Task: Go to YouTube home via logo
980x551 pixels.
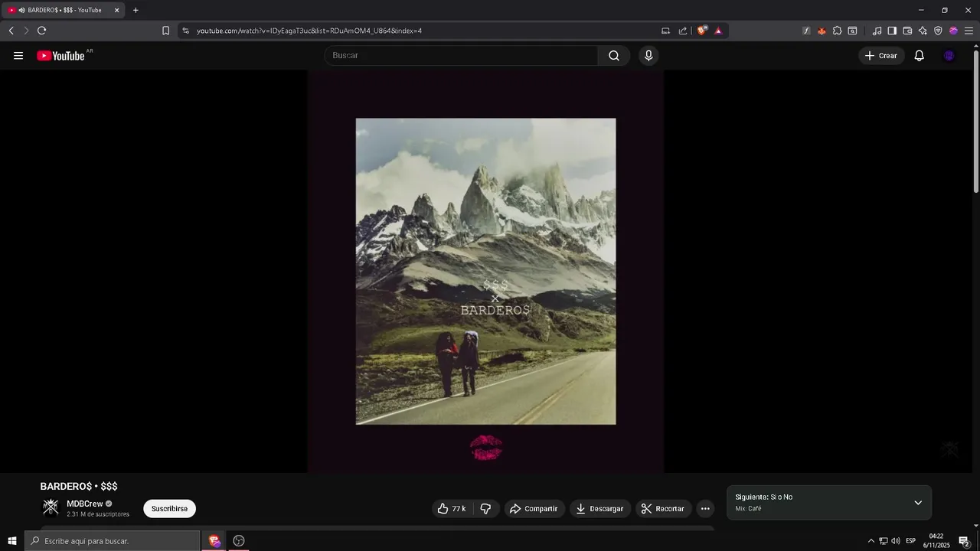Action: [x=60, y=56]
